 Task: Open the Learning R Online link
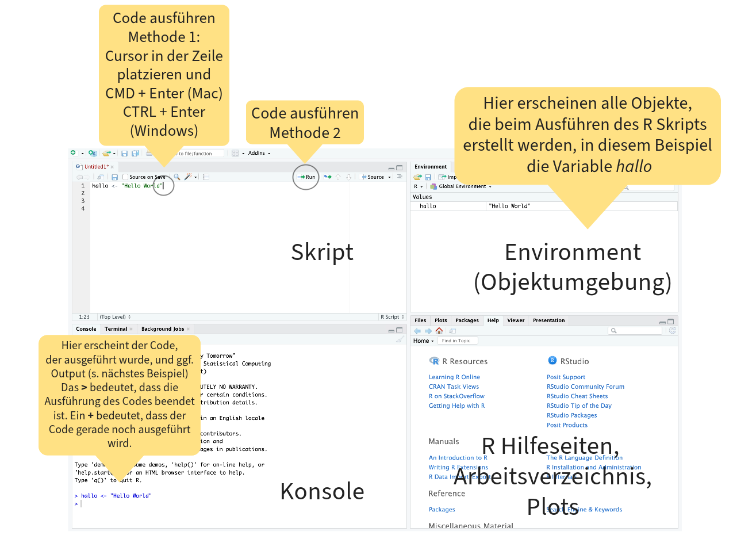point(454,377)
